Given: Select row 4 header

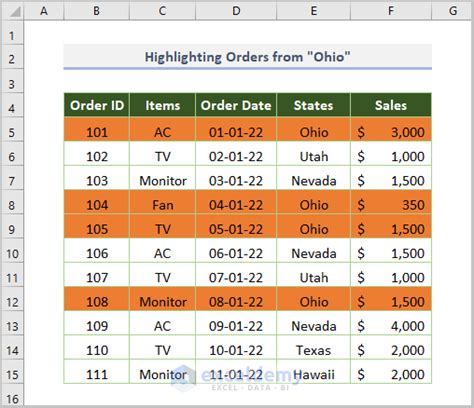Looking at the screenshot, I should point(12,105).
